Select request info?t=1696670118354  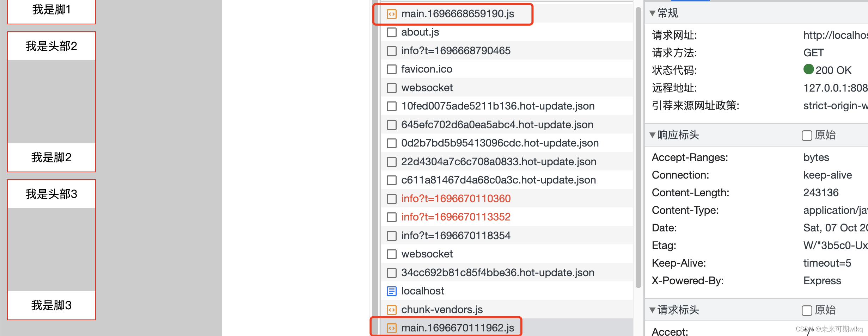click(456, 236)
